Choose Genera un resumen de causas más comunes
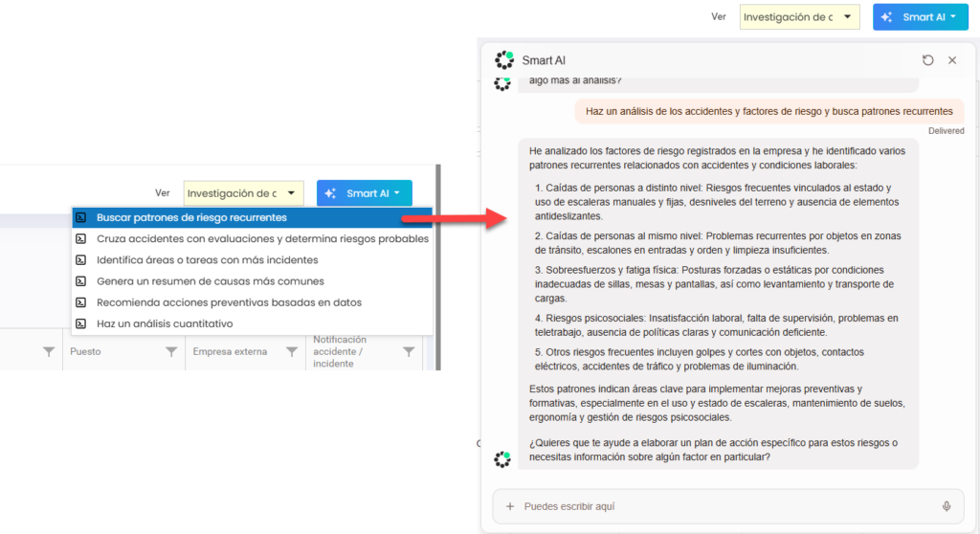 252,281
